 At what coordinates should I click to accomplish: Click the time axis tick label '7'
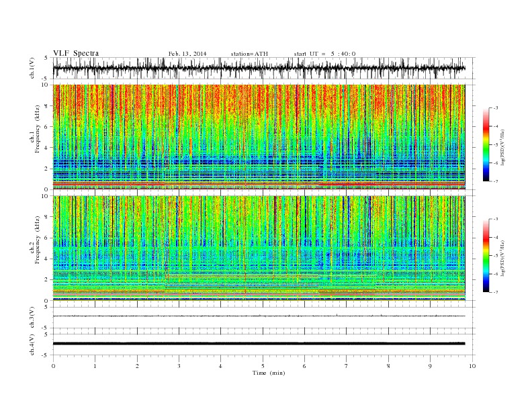point(347,366)
